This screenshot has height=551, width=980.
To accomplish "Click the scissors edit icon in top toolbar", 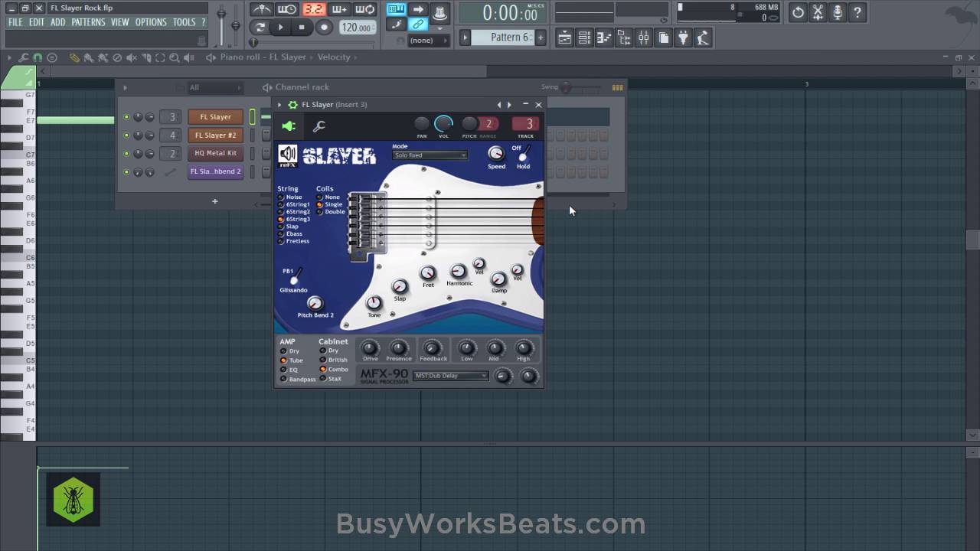I will click(818, 12).
